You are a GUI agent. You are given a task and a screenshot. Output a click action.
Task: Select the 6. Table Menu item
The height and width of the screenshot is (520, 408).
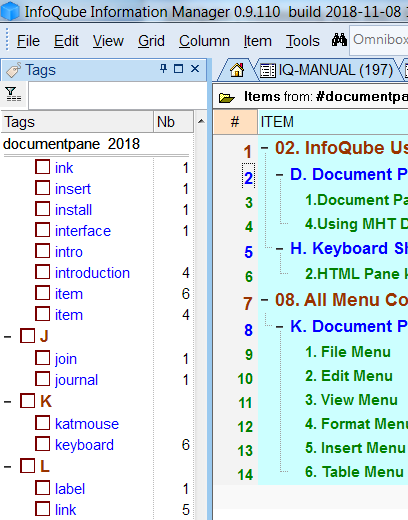pyautogui.click(x=354, y=472)
